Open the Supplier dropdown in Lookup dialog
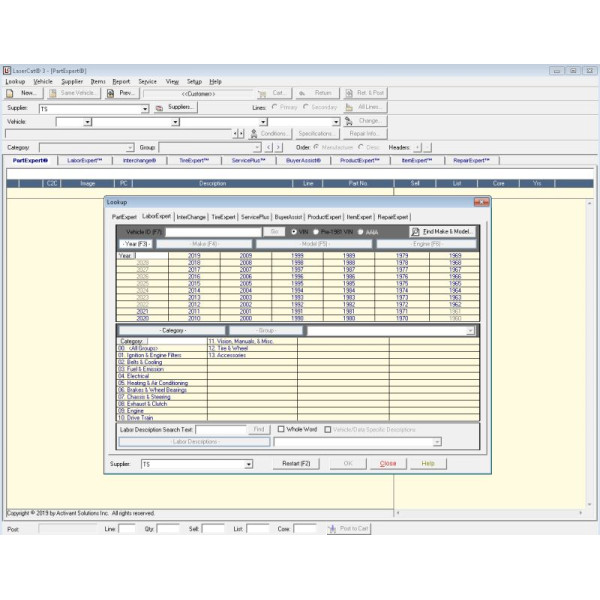 [249, 464]
